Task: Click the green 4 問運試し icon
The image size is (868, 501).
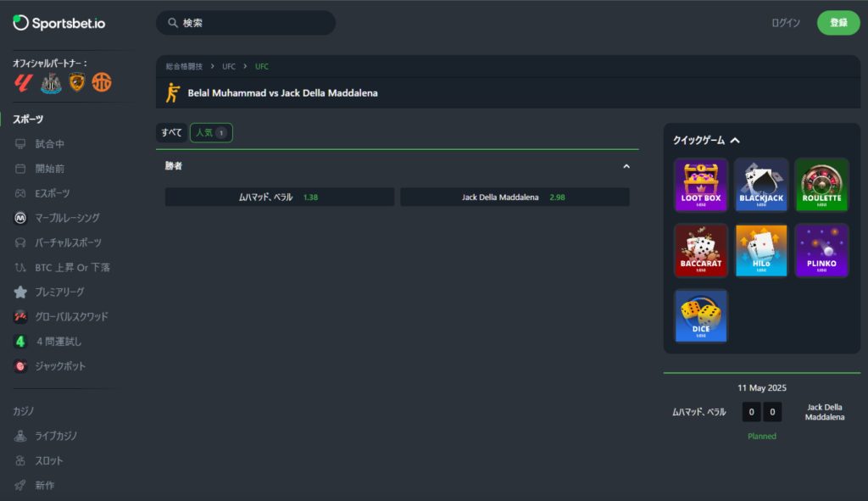Action: pos(20,342)
